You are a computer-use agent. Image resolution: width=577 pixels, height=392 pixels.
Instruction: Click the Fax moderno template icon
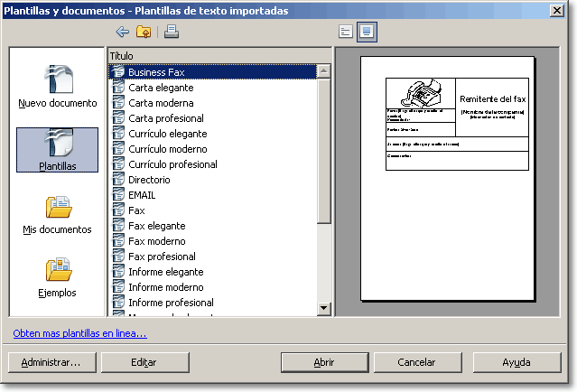tap(118, 241)
